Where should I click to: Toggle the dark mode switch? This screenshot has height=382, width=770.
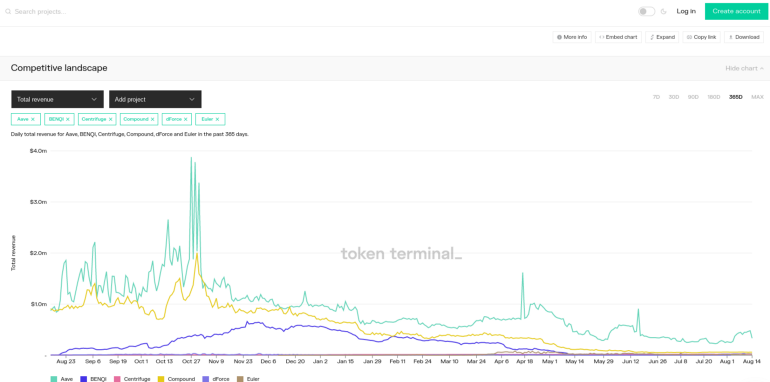646,11
